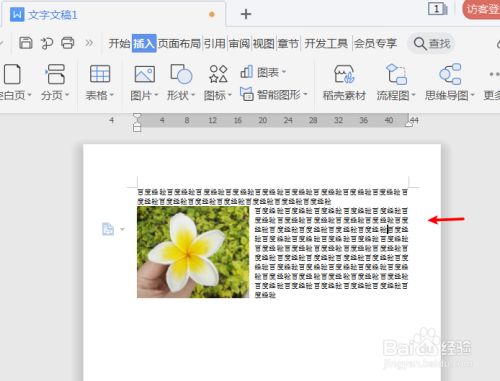Open a new document tab with plus
The image size is (500, 381).
[246, 14]
